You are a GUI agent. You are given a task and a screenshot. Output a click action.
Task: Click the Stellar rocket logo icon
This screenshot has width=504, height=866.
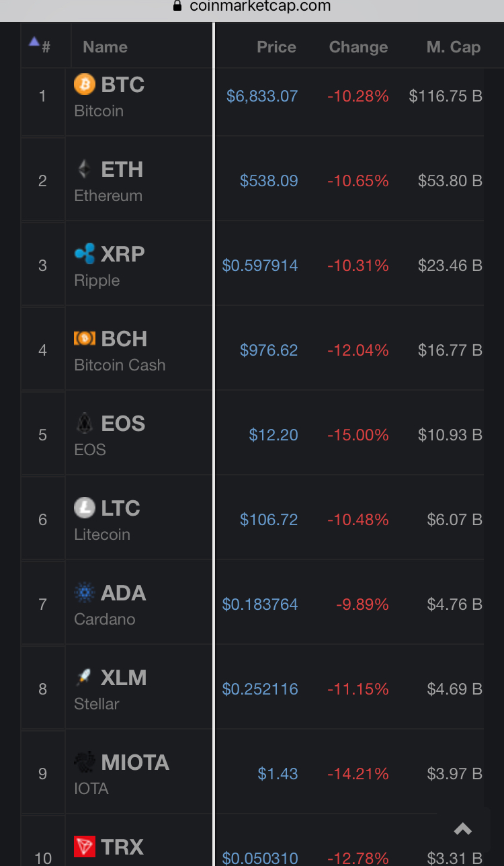click(84, 677)
